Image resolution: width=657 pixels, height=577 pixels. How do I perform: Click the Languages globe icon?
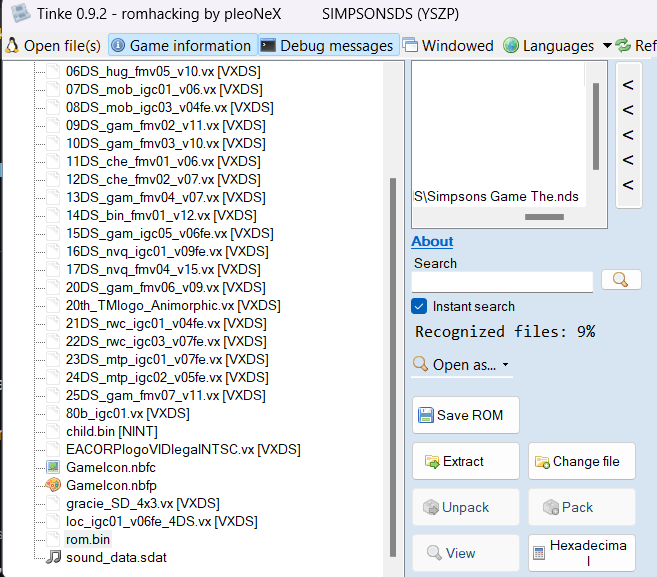511,45
